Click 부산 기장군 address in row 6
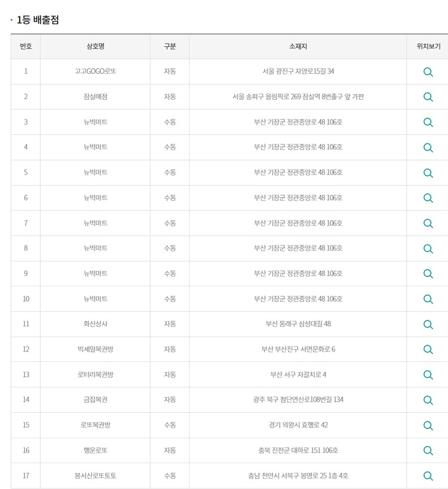 click(298, 198)
